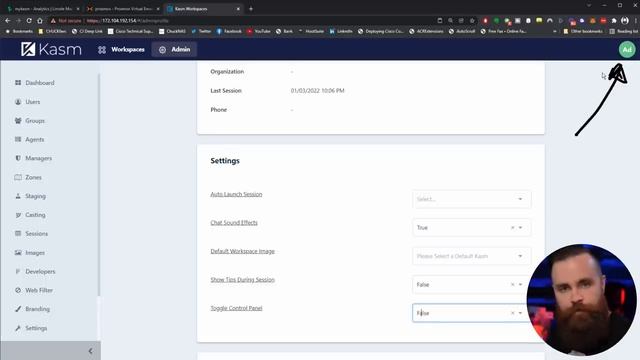
Task: Click the Default Workspace Image label link
Action: click(x=242, y=251)
